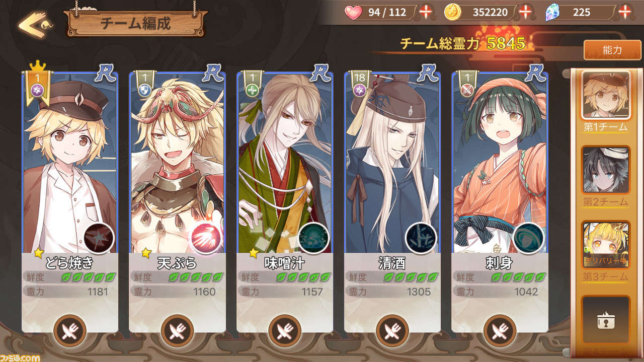Image resolution: width=644 pixels, height=362 pixels.
Task: Select the locked fourth team slot
Action: pos(606,323)
